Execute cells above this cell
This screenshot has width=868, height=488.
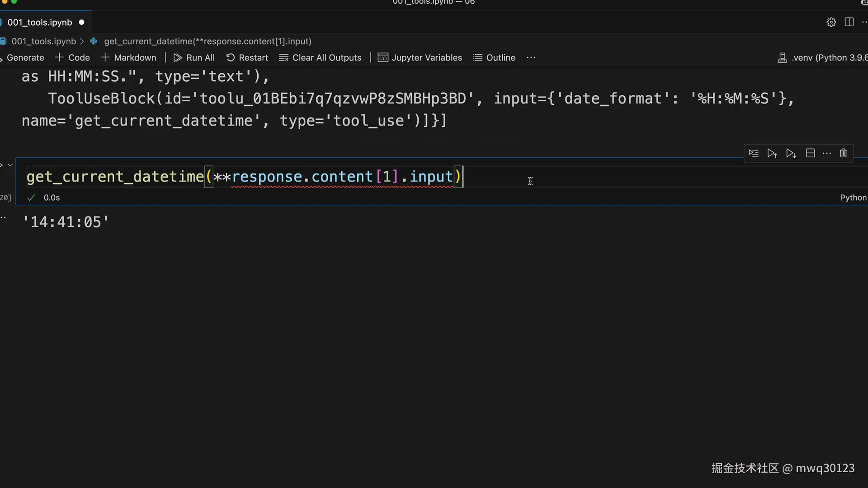[x=772, y=153]
